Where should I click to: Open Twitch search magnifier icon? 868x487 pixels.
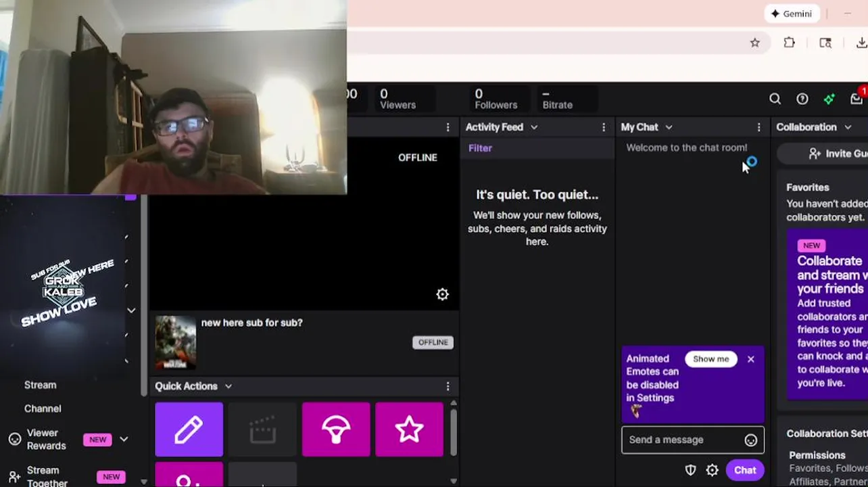point(775,99)
